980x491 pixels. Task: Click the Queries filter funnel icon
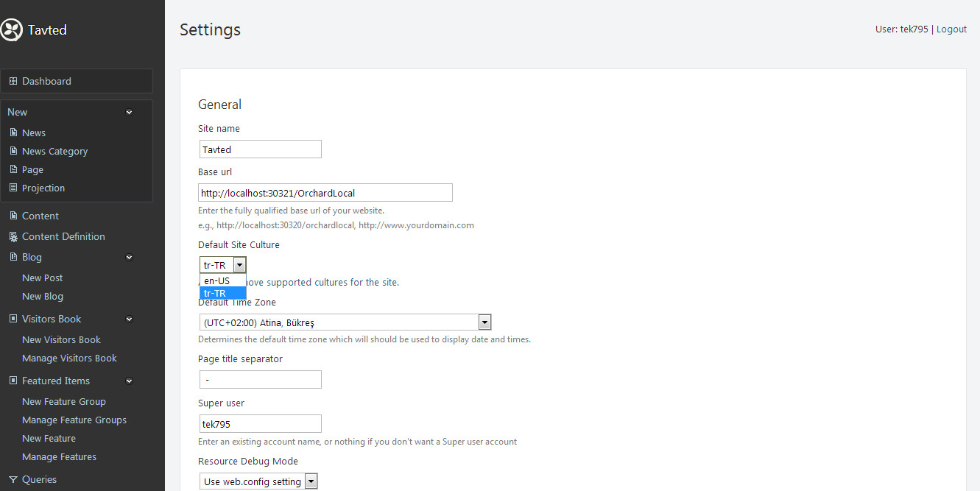13,479
